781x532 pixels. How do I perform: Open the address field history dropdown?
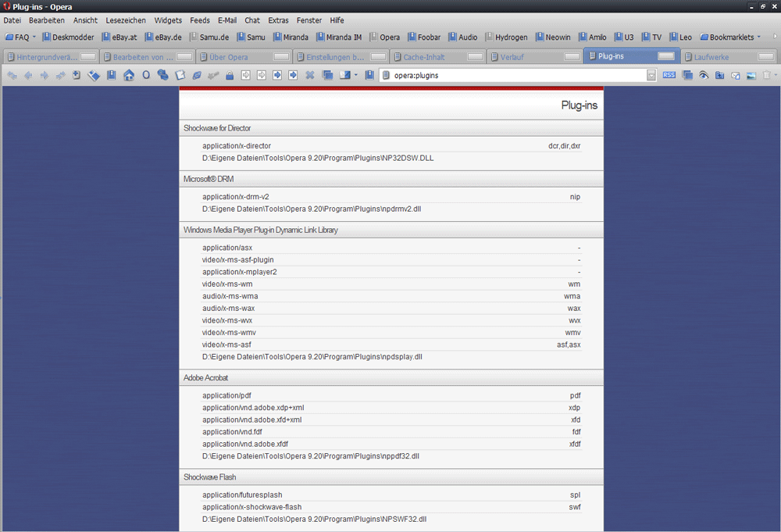[651, 76]
